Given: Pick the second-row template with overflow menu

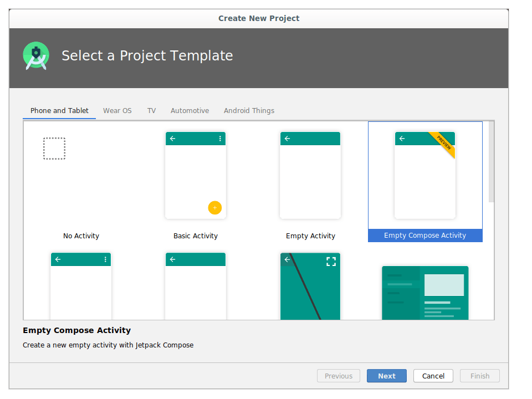Looking at the screenshot, I should [81, 286].
